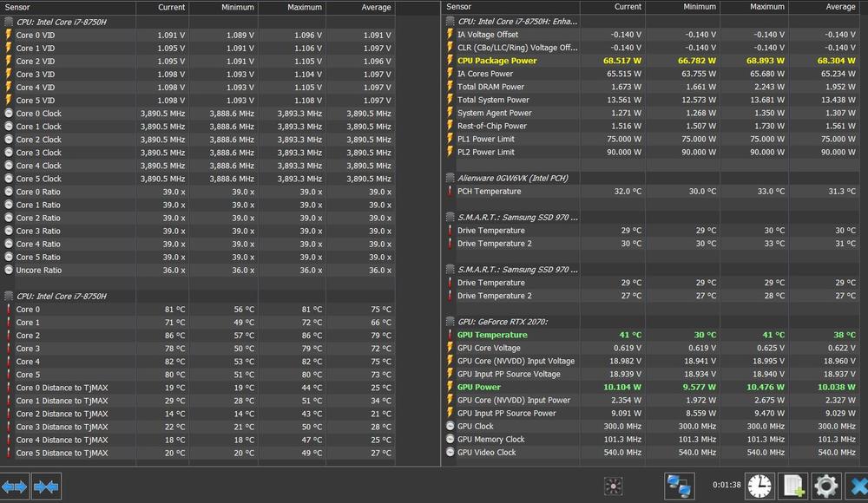Reset min/max values with clock icon
This screenshot has height=503, width=868.
click(x=759, y=487)
